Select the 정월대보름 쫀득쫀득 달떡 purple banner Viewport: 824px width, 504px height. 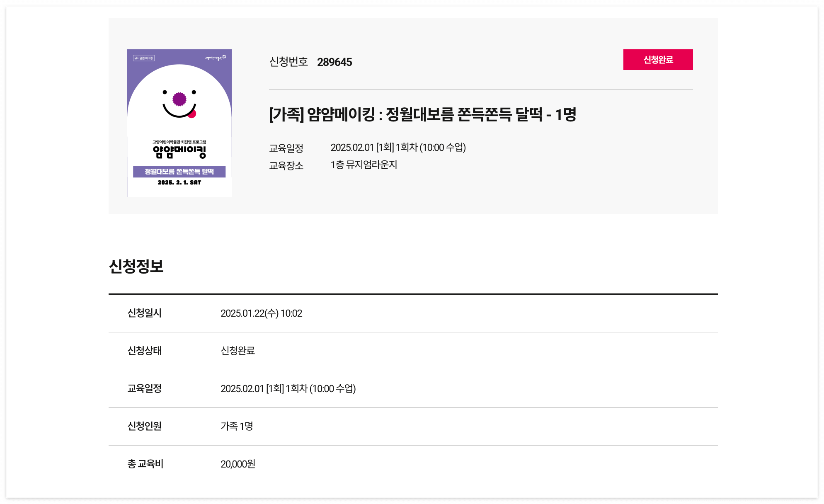pyautogui.click(x=179, y=172)
